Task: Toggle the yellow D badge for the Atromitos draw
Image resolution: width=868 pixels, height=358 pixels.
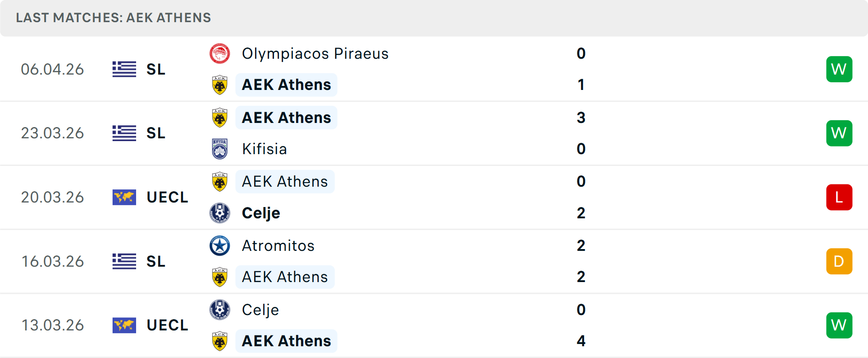Action: 839,261
